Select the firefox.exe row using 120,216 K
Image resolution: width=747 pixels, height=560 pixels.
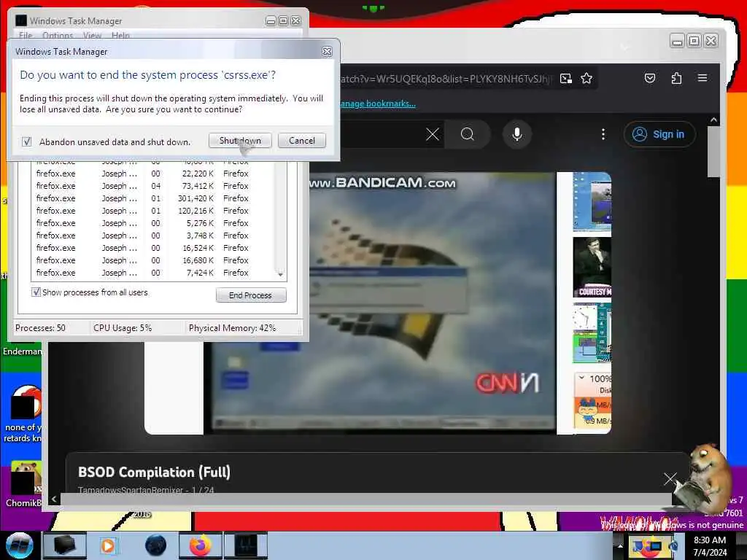coord(152,211)
